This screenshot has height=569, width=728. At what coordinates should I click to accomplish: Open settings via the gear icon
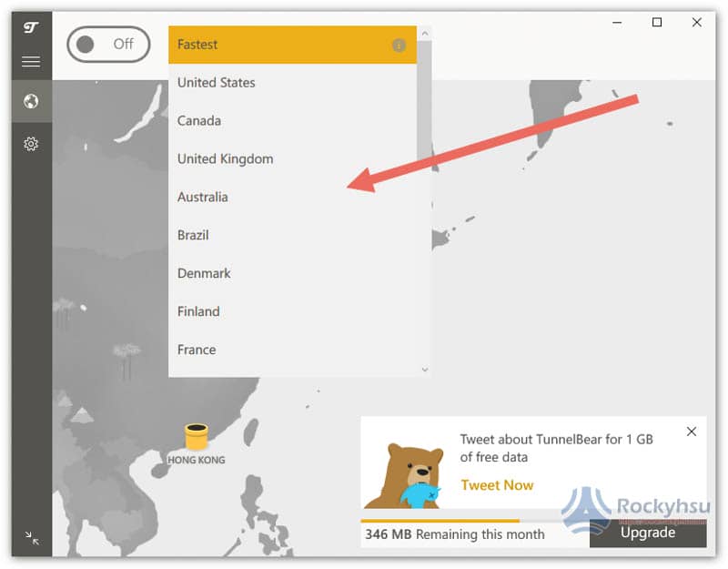tap(31, 144)
